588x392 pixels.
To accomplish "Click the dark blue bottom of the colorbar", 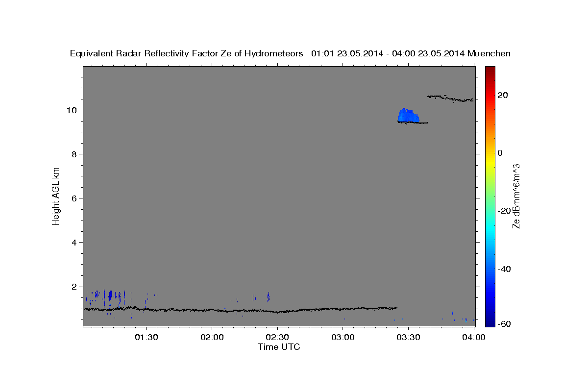I will pos(490,322).
